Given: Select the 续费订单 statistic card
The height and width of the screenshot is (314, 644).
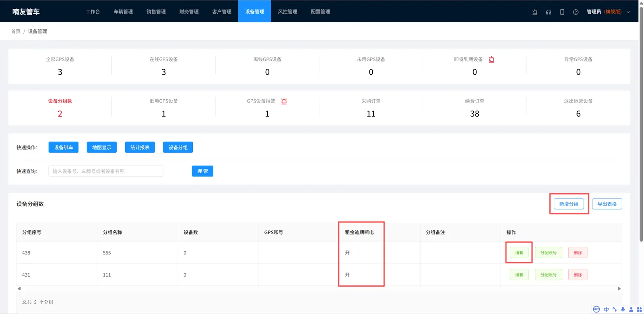Looking at the screenshot, I should click(x=475, y=108).
